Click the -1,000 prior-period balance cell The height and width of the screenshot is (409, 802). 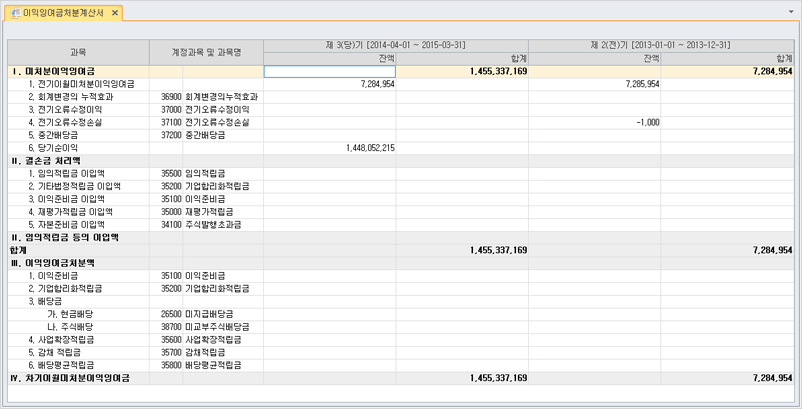[594, 122]
